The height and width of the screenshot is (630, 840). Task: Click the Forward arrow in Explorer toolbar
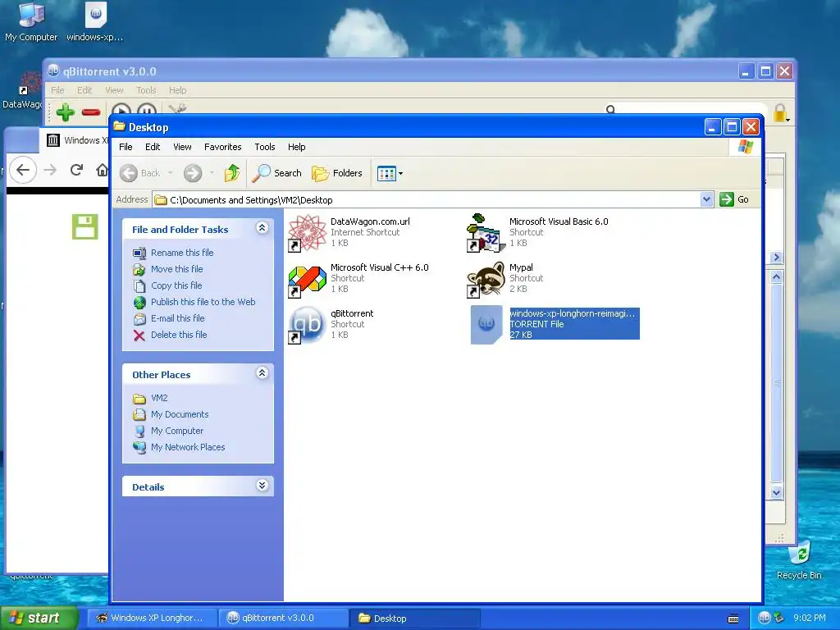[193, 173]
